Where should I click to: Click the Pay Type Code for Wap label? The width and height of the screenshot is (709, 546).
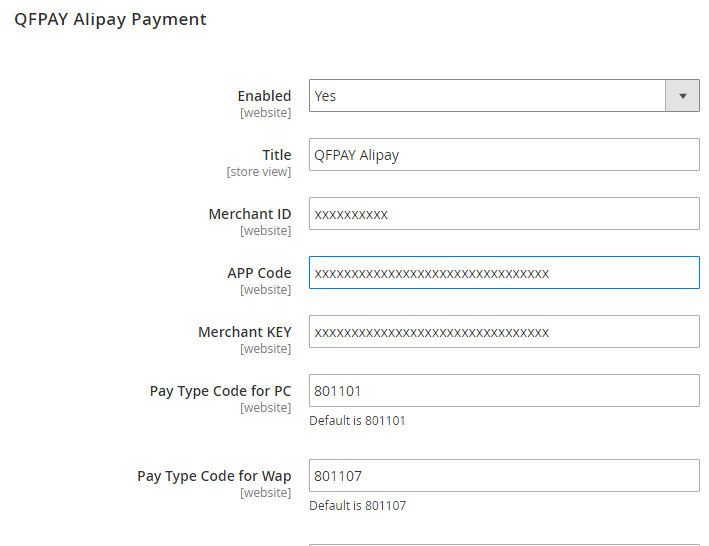click(214, 476)
